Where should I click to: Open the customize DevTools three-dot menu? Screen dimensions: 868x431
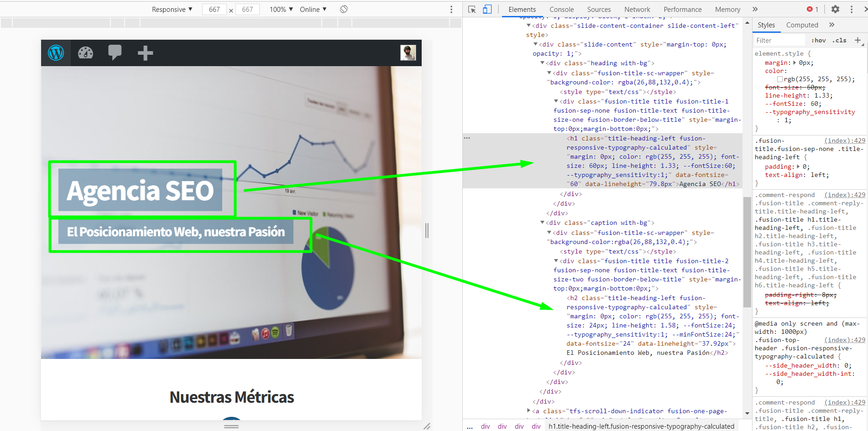coord(852,9)
